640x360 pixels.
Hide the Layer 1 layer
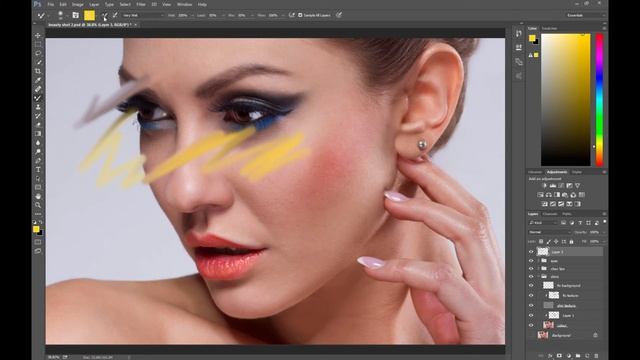pyautogui.click(x=531, y=315)
